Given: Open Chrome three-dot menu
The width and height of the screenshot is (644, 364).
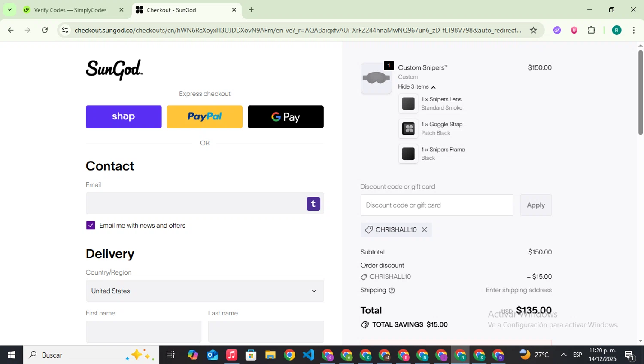Looking at the screenshot, I should click(634, 30).
